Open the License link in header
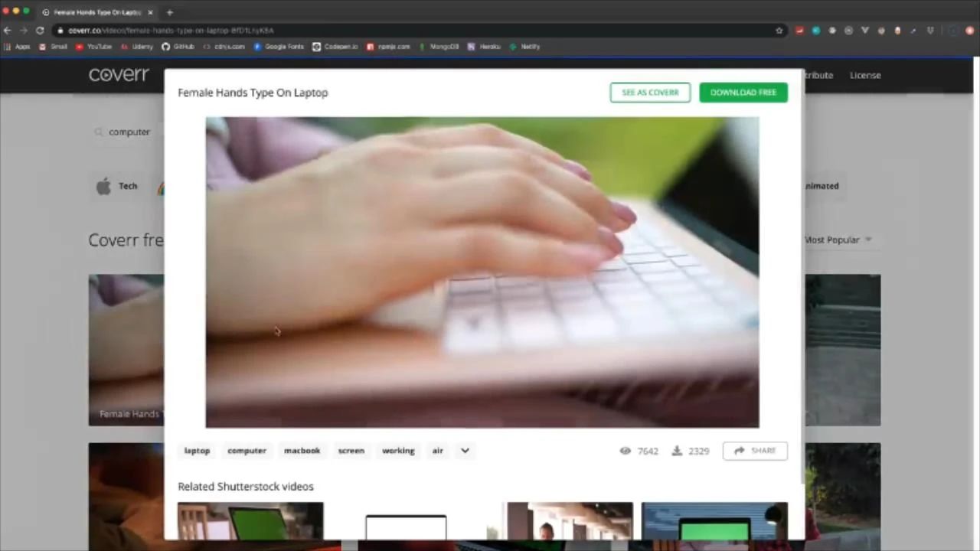 [x=865, y=75]
